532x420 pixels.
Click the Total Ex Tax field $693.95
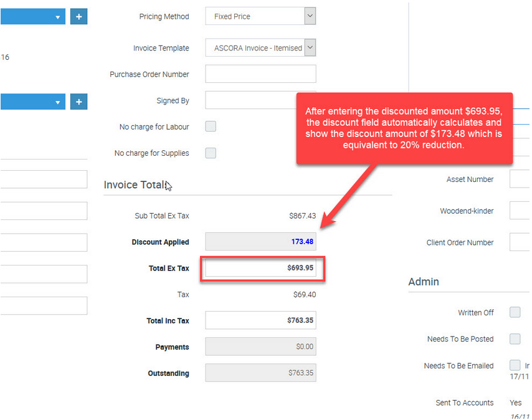(260, 268)
